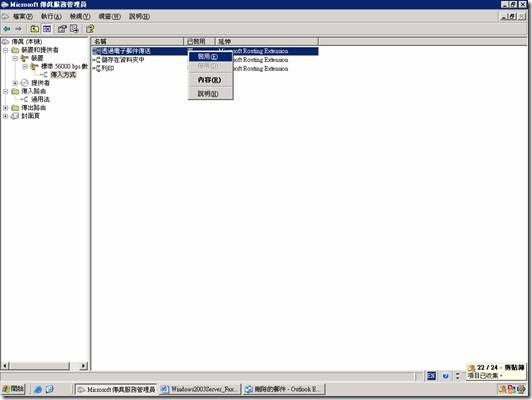Click the 裝置和提供者 folder icon
The image size is (532, 400).
[x=15, y=50]
